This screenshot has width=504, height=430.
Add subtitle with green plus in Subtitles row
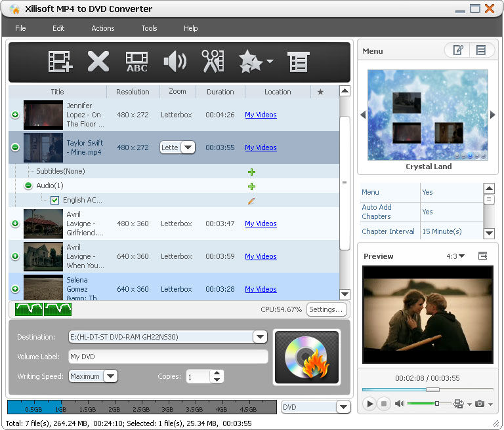252,172
